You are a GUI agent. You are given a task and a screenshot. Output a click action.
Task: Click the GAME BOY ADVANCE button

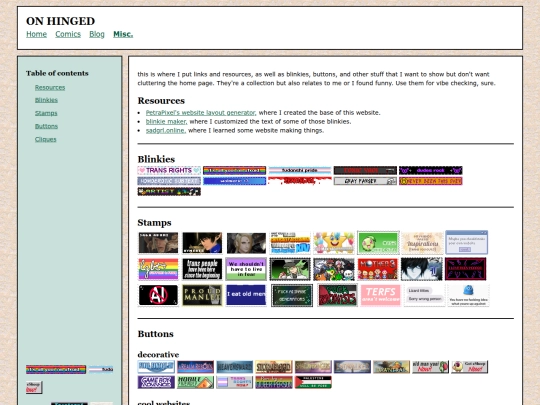(x=156, y=382)
